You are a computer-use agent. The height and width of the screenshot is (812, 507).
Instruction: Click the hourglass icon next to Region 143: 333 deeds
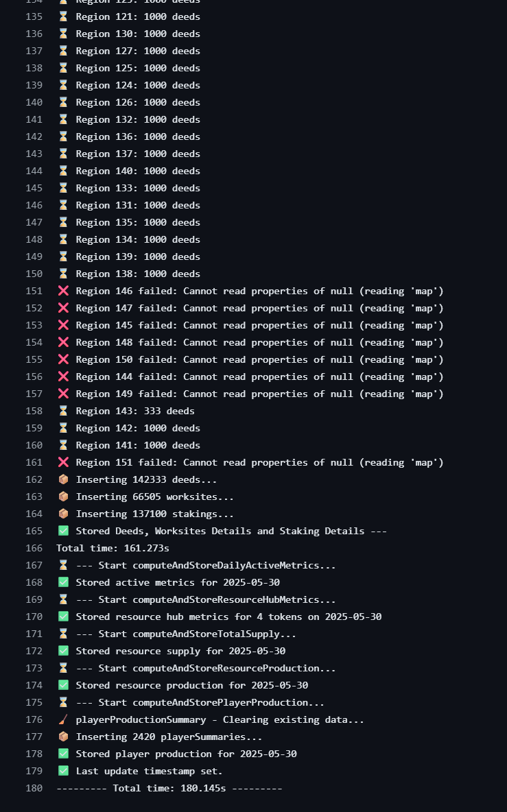63,411
